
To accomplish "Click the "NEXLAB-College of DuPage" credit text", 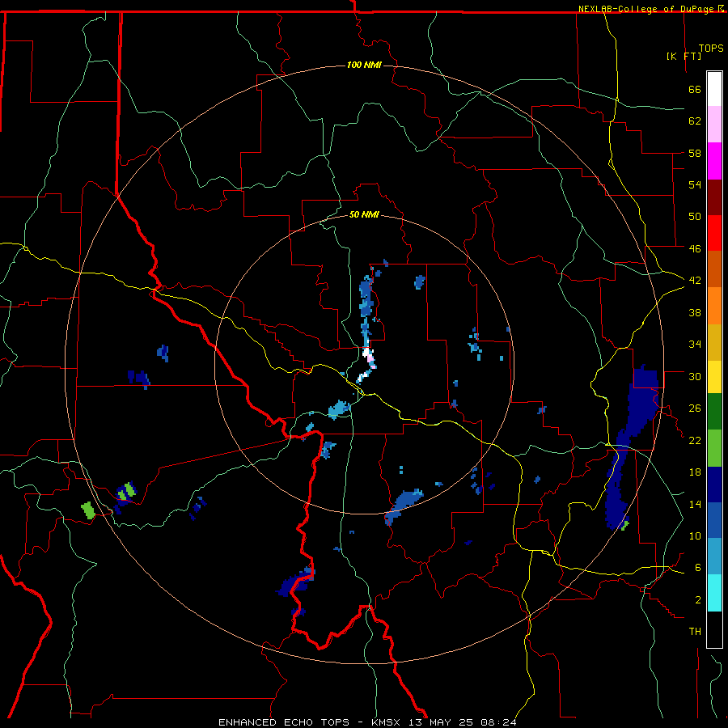I will pyautogui.click(x=647, y=9).
